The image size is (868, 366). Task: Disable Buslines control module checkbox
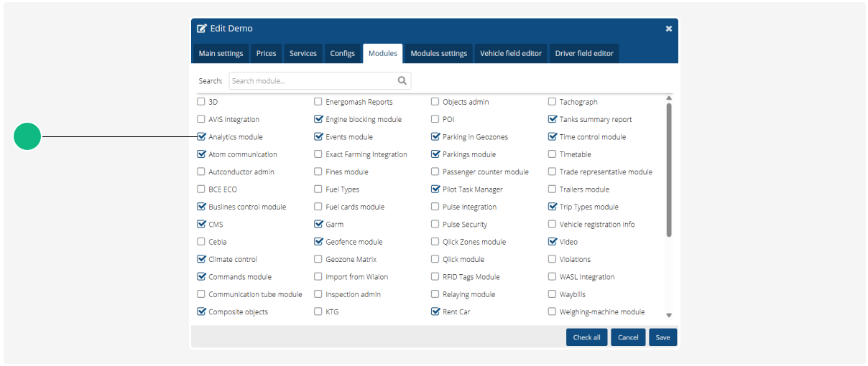click(x=201, y=207)
